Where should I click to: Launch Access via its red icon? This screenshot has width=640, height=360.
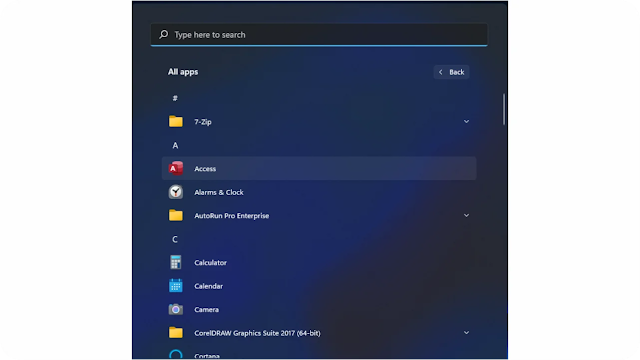176,168
